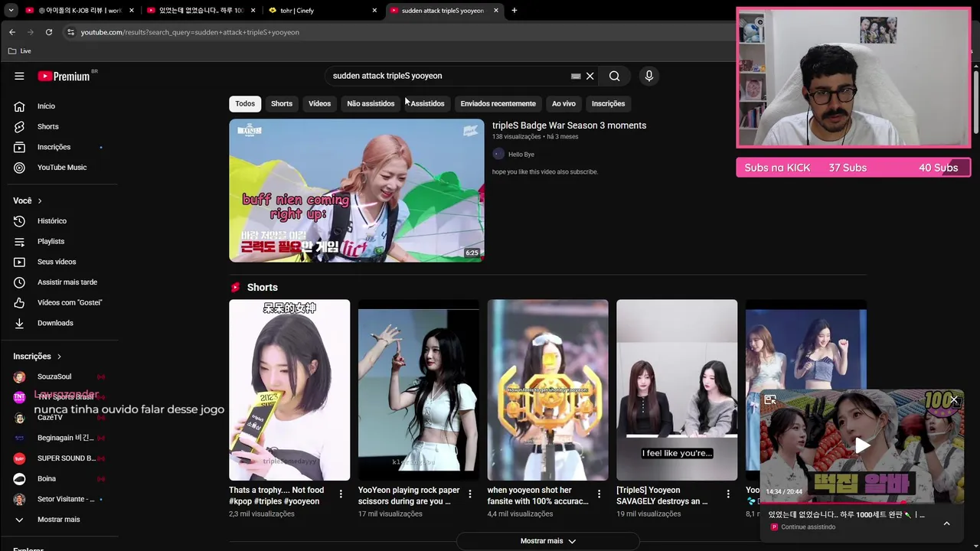Open "Thats a trophy" short thumbnail
980x551 pixels.
click(x=289, y=390)
